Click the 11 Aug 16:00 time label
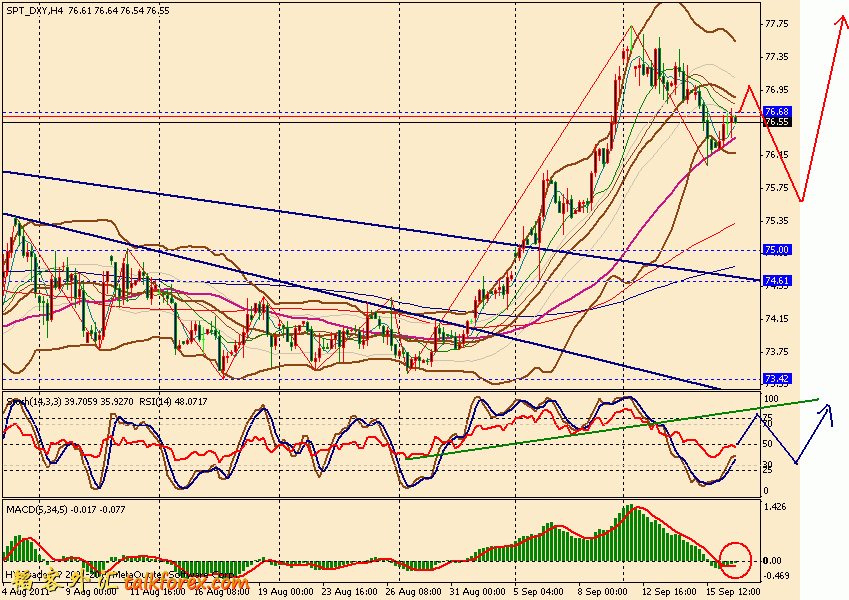This screenshot has width=849, height=600. [158, 591]
